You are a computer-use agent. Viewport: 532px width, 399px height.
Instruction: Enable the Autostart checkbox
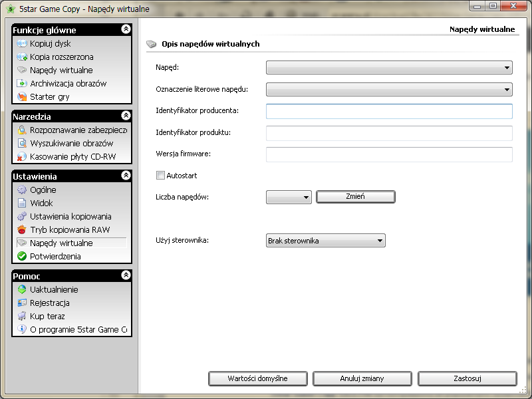[x=160, y=175]
